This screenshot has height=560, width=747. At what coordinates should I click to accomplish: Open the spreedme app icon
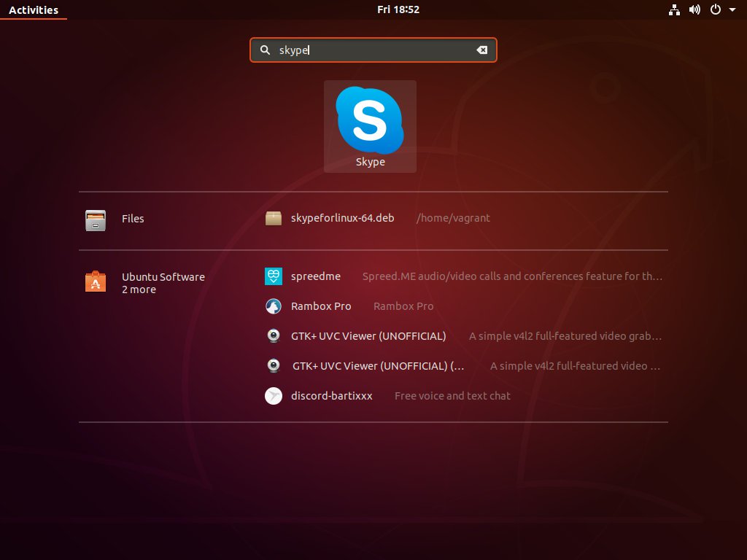pyautogui.click(x=273, y=276)
